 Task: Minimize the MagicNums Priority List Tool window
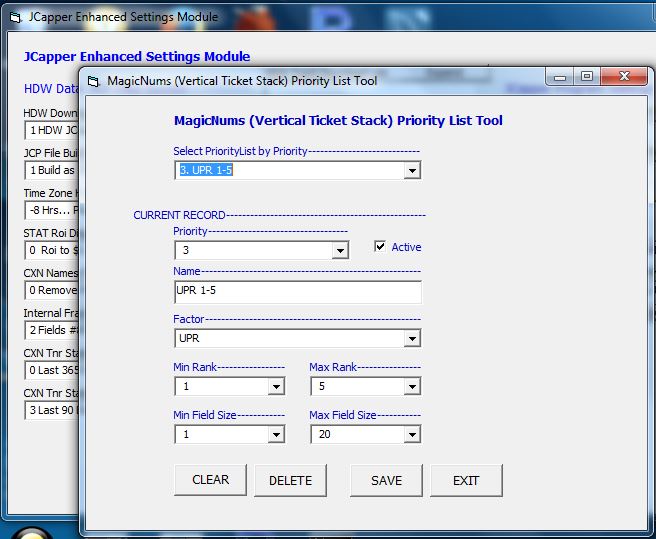click(559, 77)
